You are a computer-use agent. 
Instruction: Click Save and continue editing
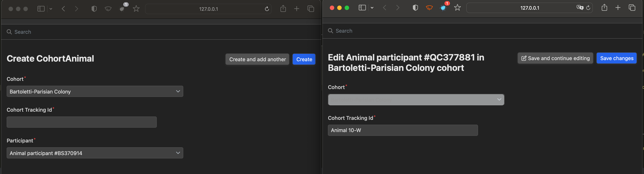point(555,58)
